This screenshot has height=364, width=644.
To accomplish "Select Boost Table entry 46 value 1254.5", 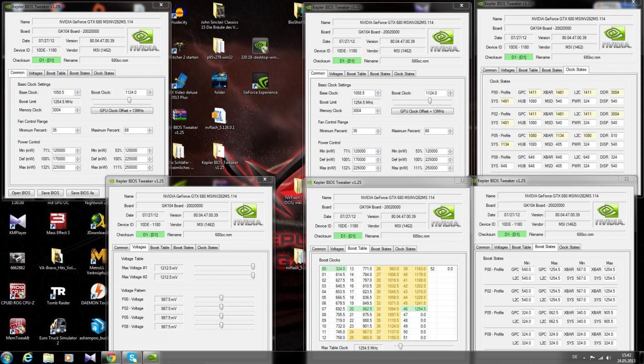I will point(414,309).
